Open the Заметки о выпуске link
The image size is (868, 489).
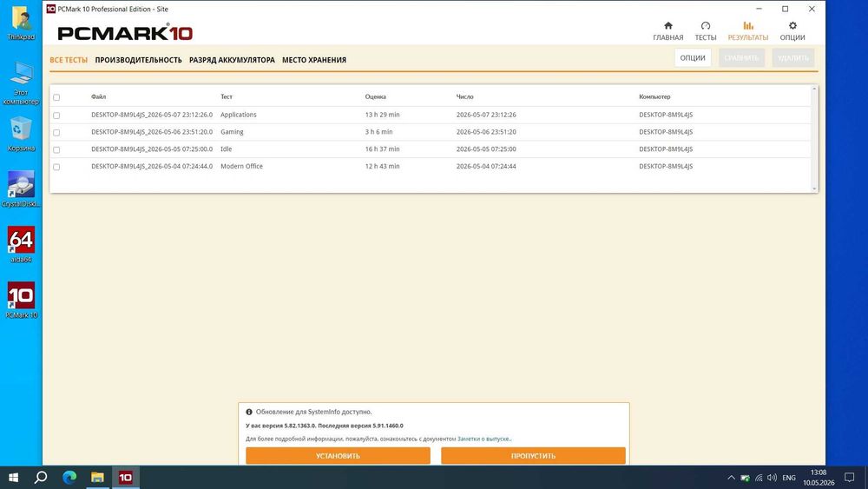point(483,439)
